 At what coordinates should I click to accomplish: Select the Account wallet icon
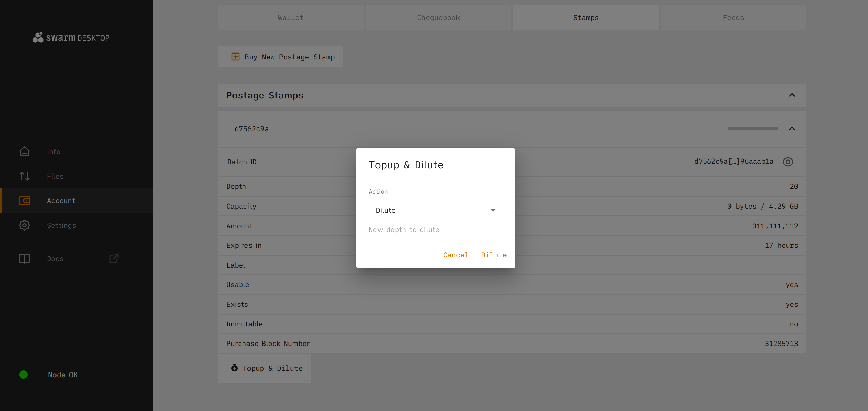(x=25, y=201)
